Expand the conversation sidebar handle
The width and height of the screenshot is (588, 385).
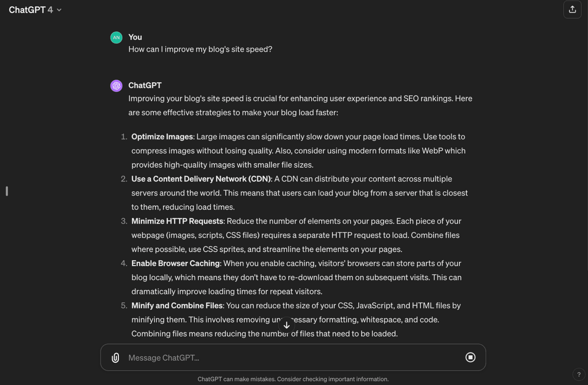(x=6, y=191)
